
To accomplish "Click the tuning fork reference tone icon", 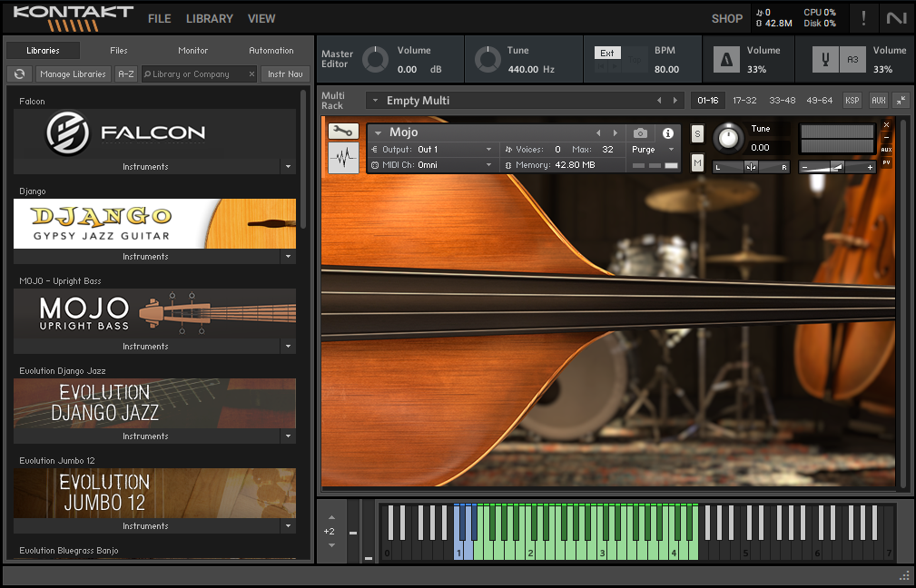I will click(825, 60).
